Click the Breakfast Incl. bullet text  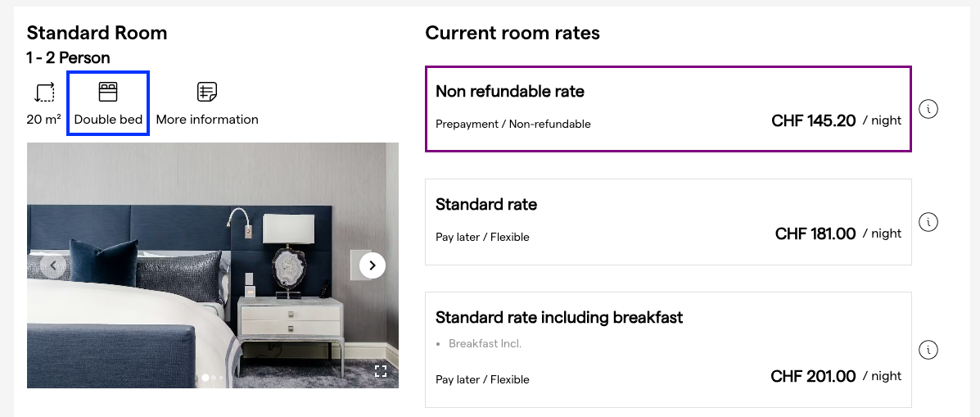click(x=485, y=344)
